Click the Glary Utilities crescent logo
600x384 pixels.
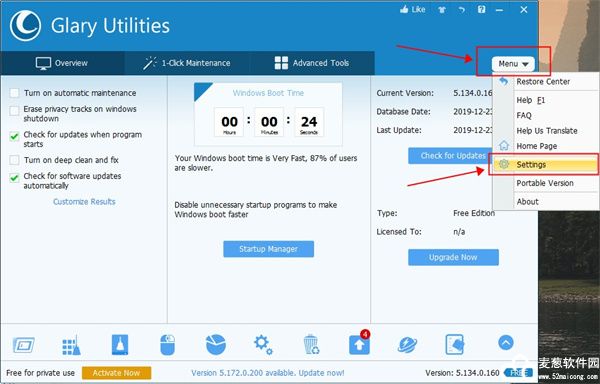click(x=25, y=26)
